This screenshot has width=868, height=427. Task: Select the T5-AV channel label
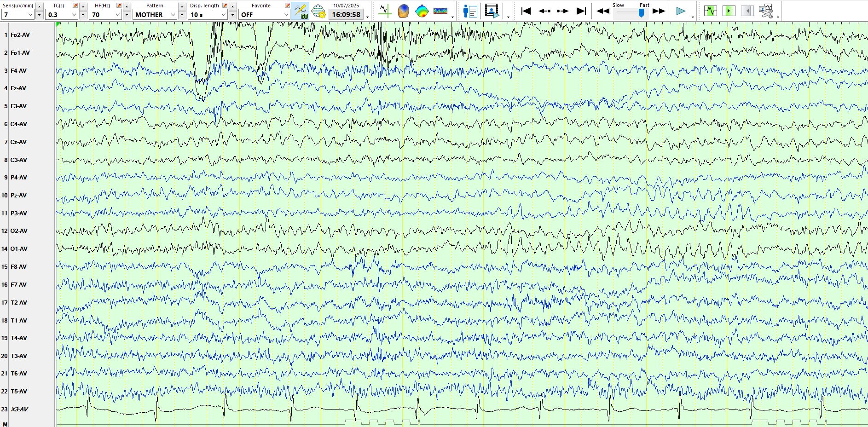pos(18,392)
